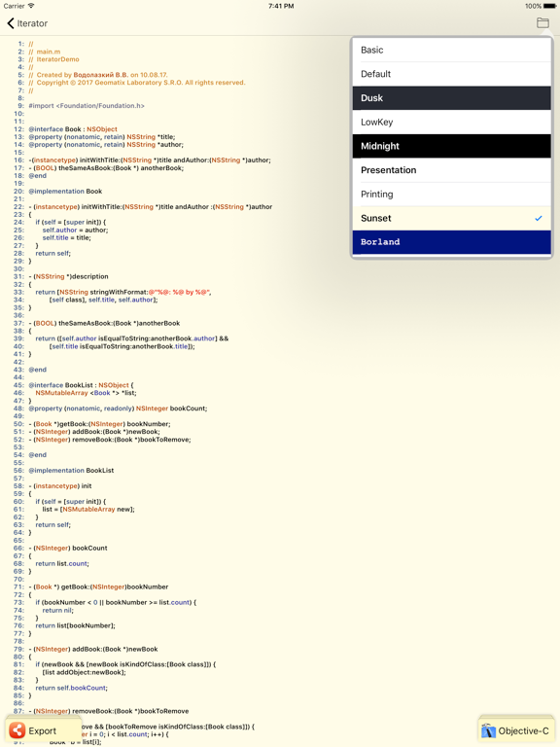This screenshot has width=560, height=747.
Task: Tap the back chevron icon
Action: 11,23
